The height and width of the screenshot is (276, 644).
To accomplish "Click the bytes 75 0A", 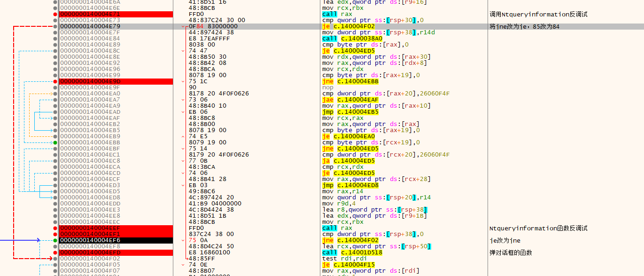I will 198,240.
